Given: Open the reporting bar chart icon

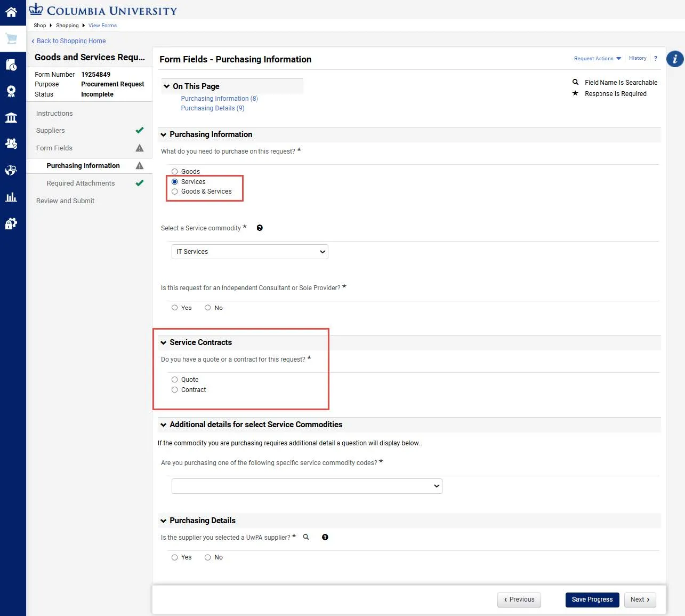Looking at the screenshot, I should click(11, 197).
